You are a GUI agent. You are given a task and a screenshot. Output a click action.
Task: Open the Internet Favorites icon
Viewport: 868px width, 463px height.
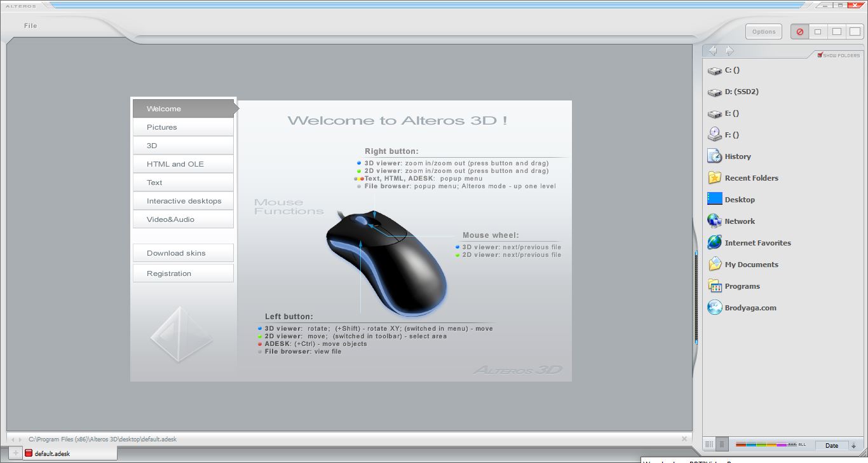point(714,243)
